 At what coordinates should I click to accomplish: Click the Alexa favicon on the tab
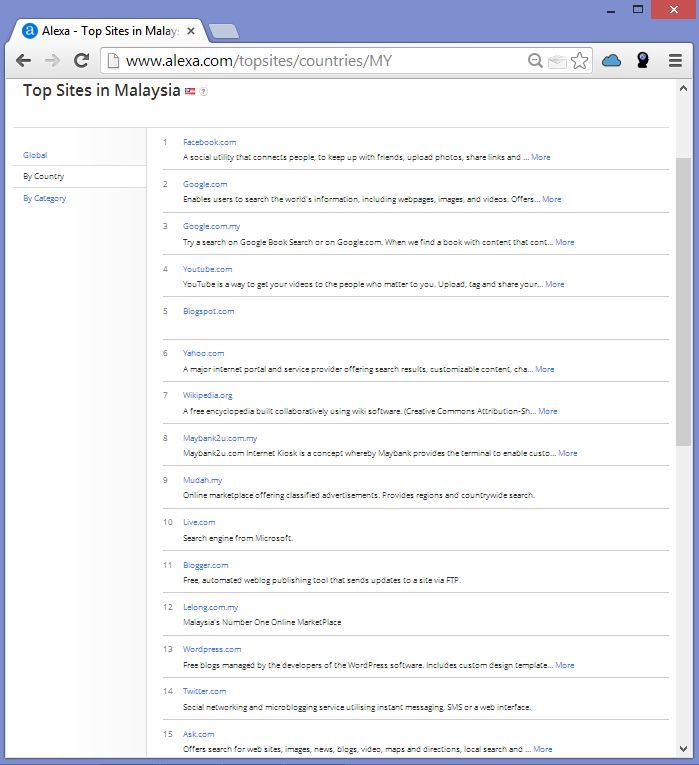click(x=30, y=31)
